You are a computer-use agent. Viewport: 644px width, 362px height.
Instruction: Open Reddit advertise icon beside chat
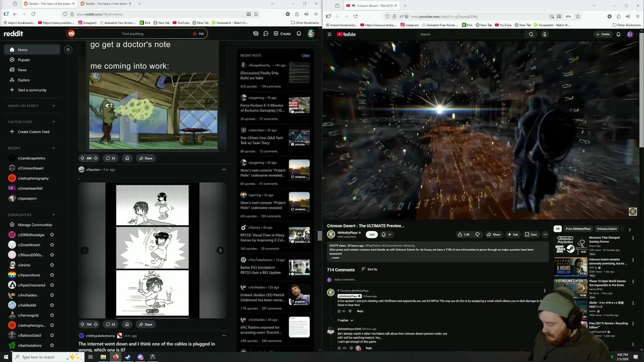pos(256,34)
